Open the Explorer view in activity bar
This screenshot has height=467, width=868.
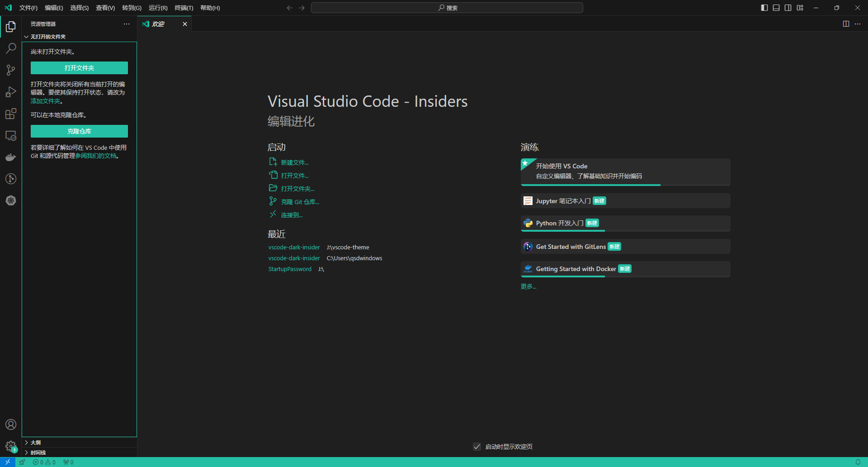[11, 27]
